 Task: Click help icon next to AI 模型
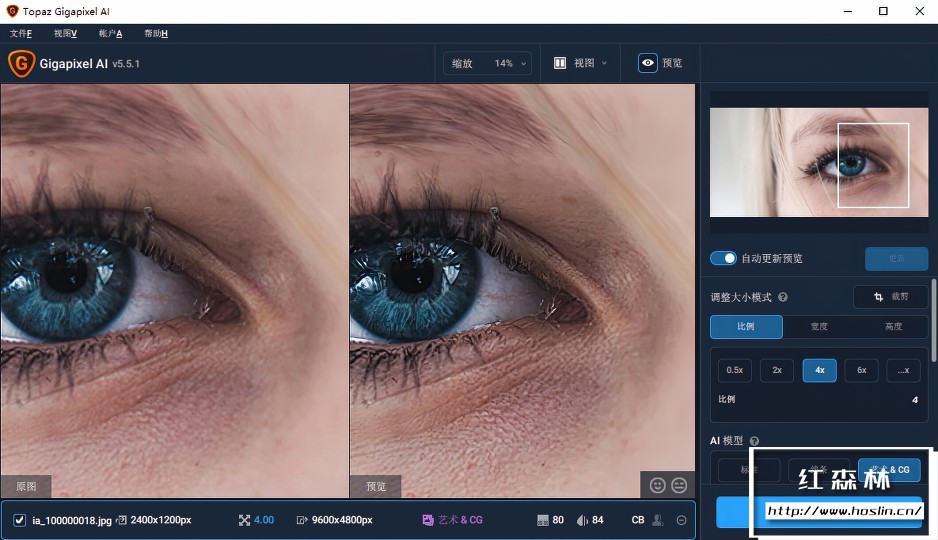(x=754, y=441)
